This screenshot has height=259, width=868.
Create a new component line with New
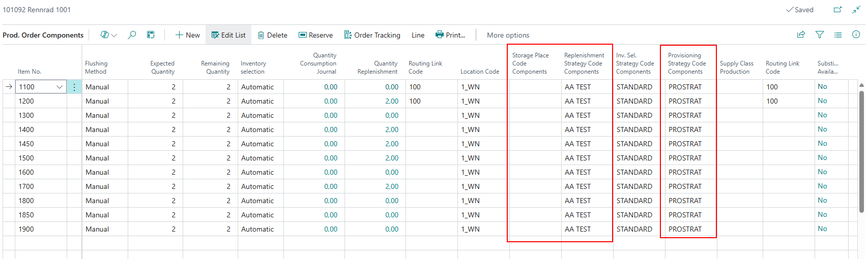pyautogui.click(x=187, y=35)
